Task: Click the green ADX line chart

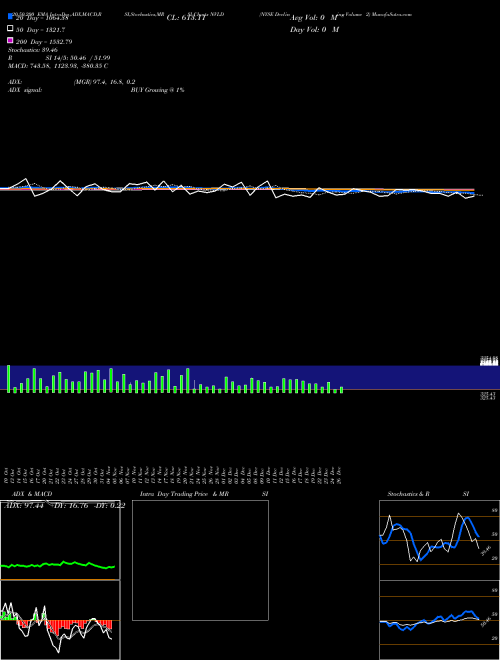Action: pos(58,565)
